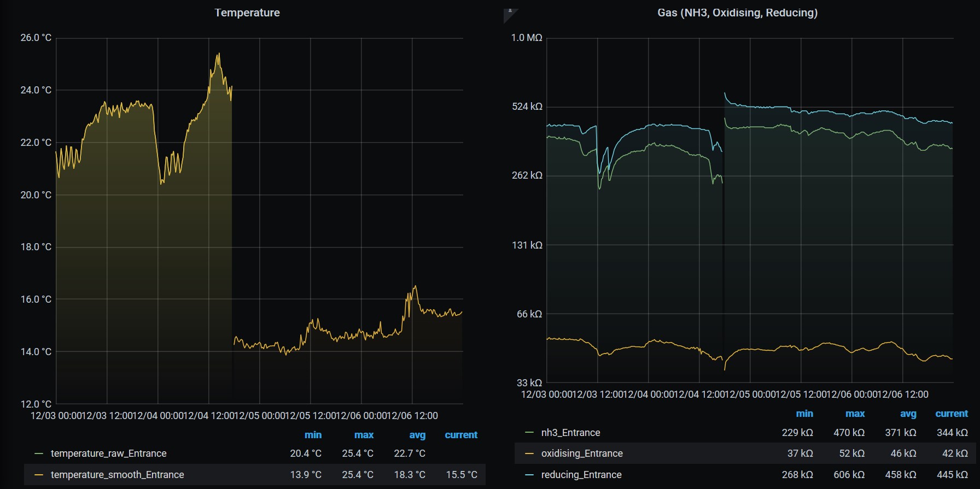Viewport: 980px width, 489px height.
Task: Toggle temperature_smooth_Entrance series in legend
Action: [117, 475]
